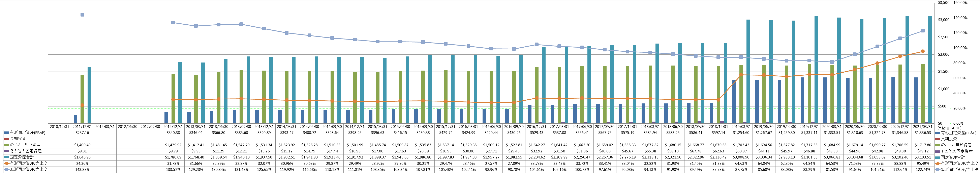The height and width of the screenshot is (173, 980).
Task: Click the 2014/03/31 date column header
Action: pyautogui.click(x=287, y=126)
